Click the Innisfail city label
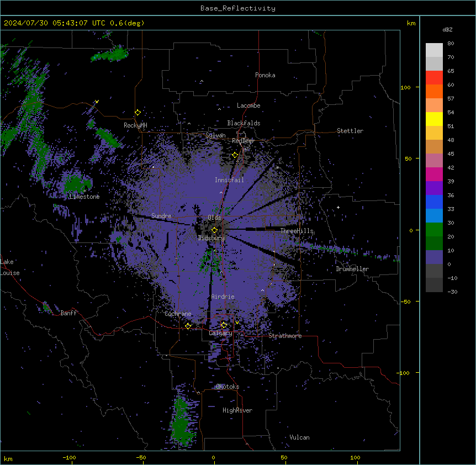The width and height of the screenshot is (476, 465). pyautogui.click(x=229, y=180)
